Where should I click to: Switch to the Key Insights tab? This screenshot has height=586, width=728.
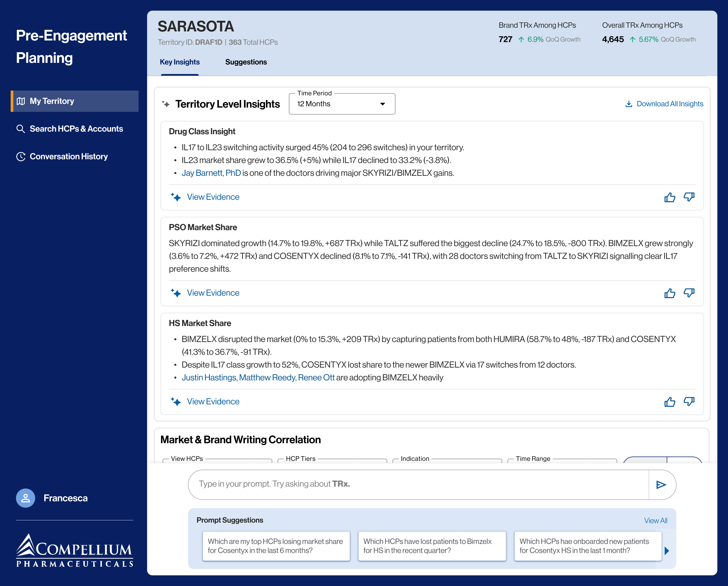pos(180,62)
